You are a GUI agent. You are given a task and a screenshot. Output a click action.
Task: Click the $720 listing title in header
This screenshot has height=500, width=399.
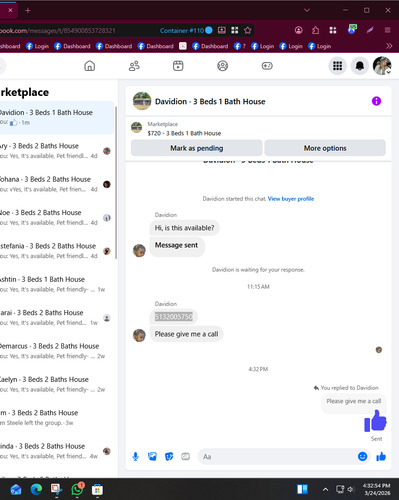point(184,133)
